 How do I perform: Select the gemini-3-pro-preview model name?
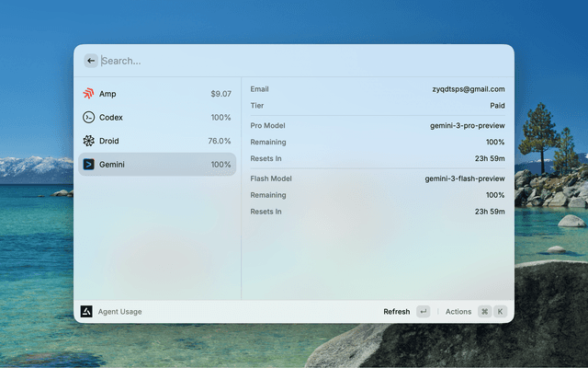(467, 125)
